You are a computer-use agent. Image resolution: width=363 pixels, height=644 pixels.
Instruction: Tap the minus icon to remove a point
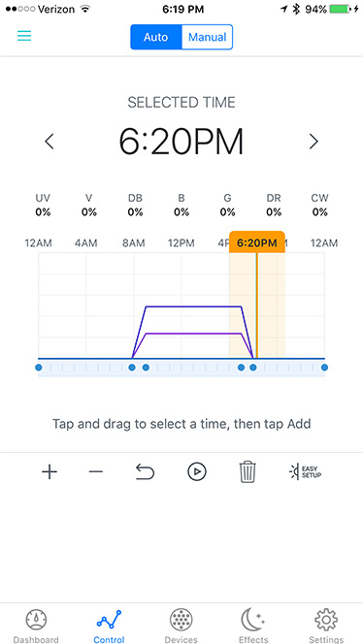96,472
